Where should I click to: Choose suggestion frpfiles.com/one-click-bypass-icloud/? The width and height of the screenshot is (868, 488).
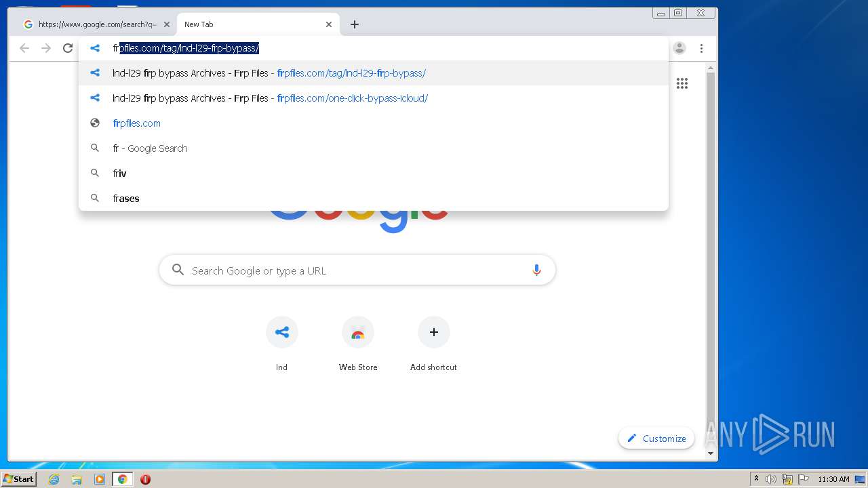(x=374, y=98)
